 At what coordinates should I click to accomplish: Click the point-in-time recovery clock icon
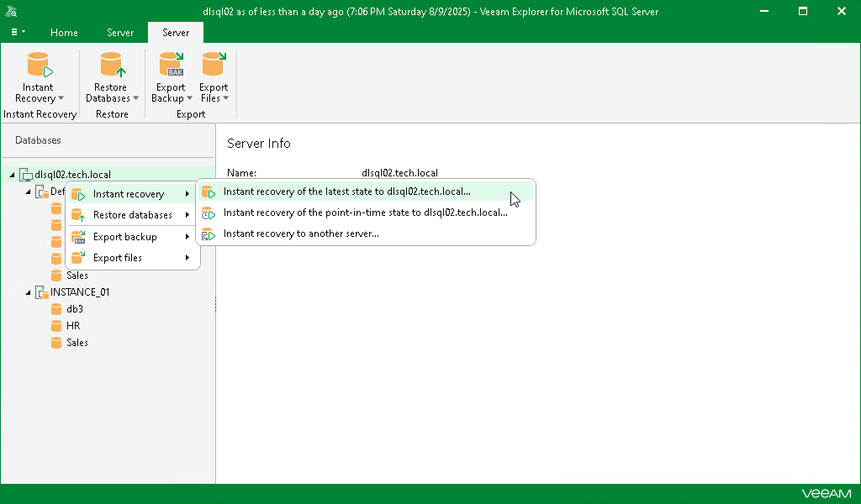pos(209,213)
